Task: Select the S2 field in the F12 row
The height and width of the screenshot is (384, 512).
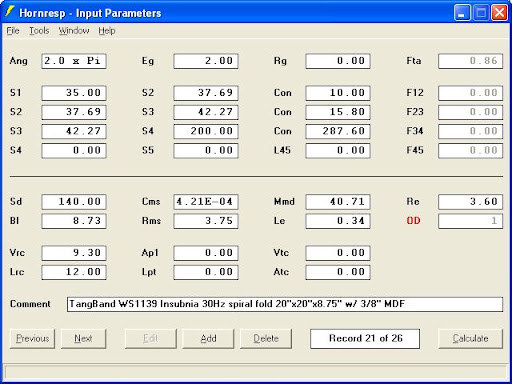Action: [x=206, y=93]
